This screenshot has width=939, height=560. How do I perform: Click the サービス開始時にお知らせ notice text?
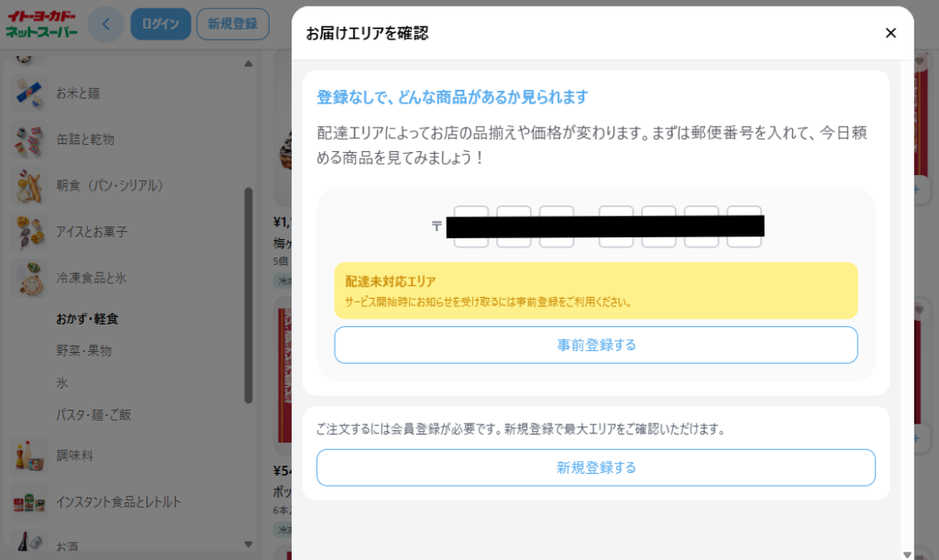coord(489,302)
